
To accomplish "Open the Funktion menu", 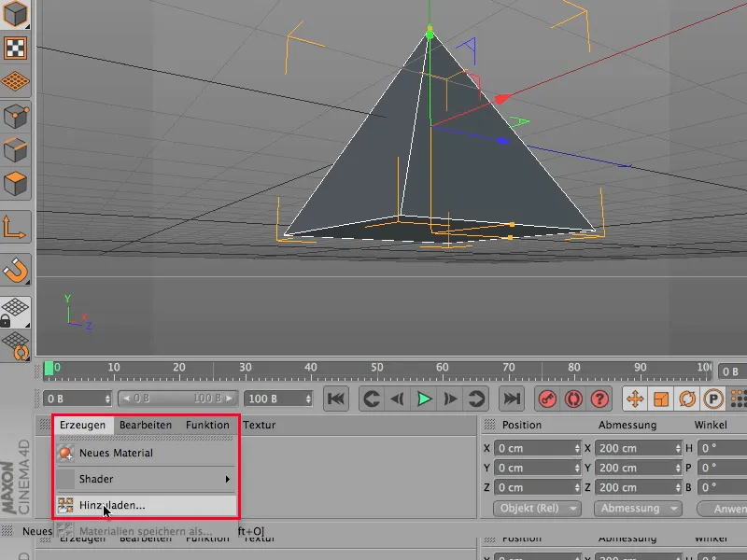I will click(207, 425).
